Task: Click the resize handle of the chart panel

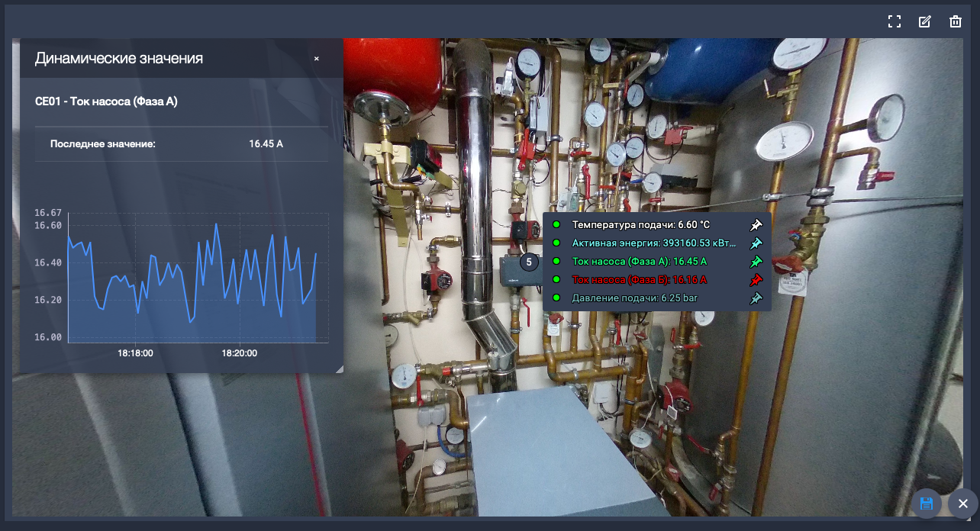Action: click(x=339, y=369)
